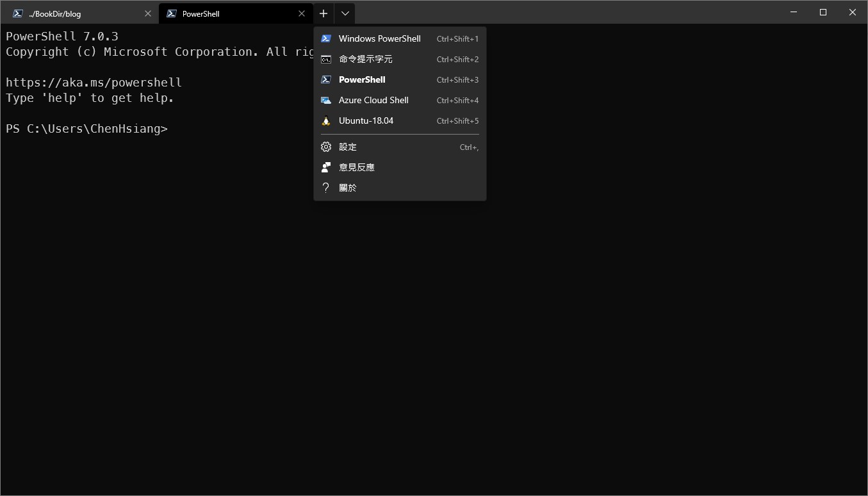Click the Ctrl+Shift+5 shortcut label
Image resolution: width=868 pixels, height=496 pixels.
(457, 121)
